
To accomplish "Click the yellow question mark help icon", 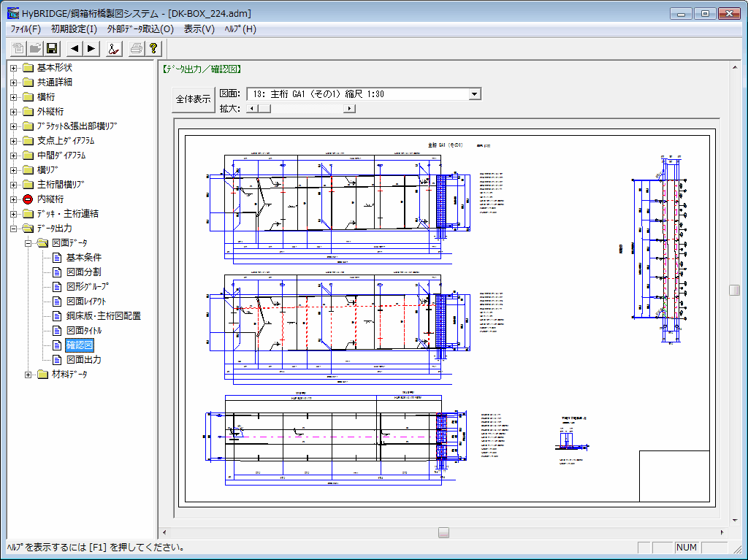I will (153, 49).
